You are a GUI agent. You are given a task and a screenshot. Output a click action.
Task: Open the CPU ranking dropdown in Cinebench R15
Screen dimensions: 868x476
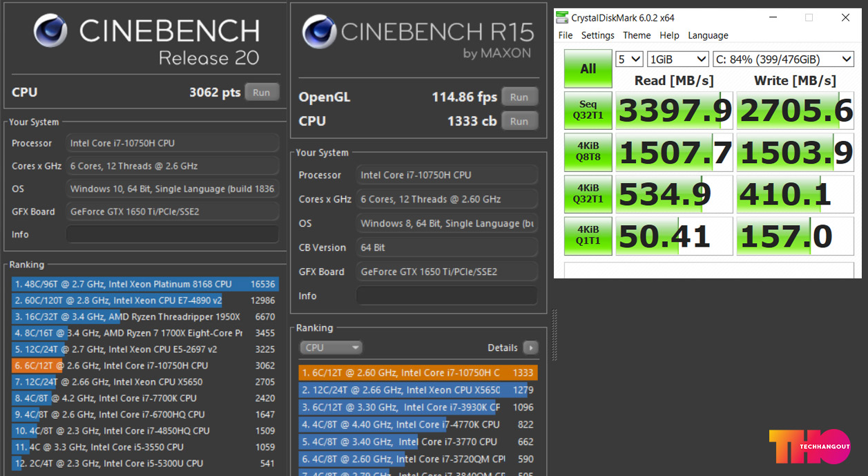(331, 348)
